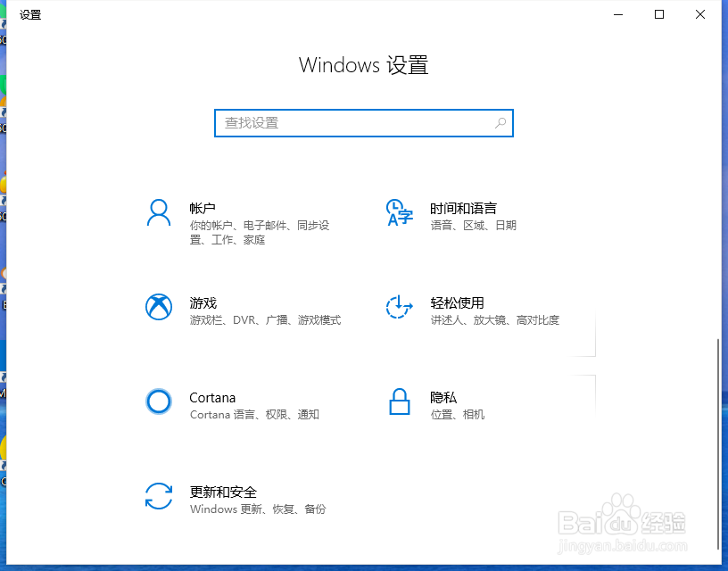Open 轻松使用 settings title
This screenshot has width=728, height=571.
(x=457, y=303)
